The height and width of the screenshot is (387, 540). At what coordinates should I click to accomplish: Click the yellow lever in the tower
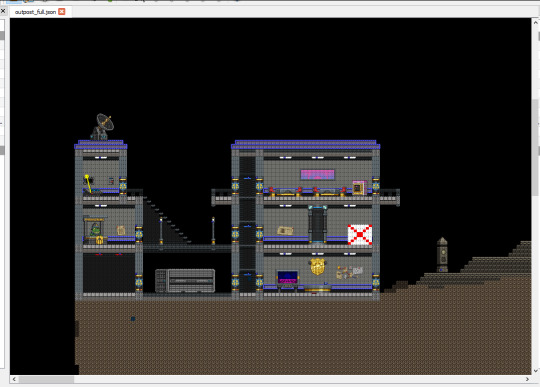[89, 184]
